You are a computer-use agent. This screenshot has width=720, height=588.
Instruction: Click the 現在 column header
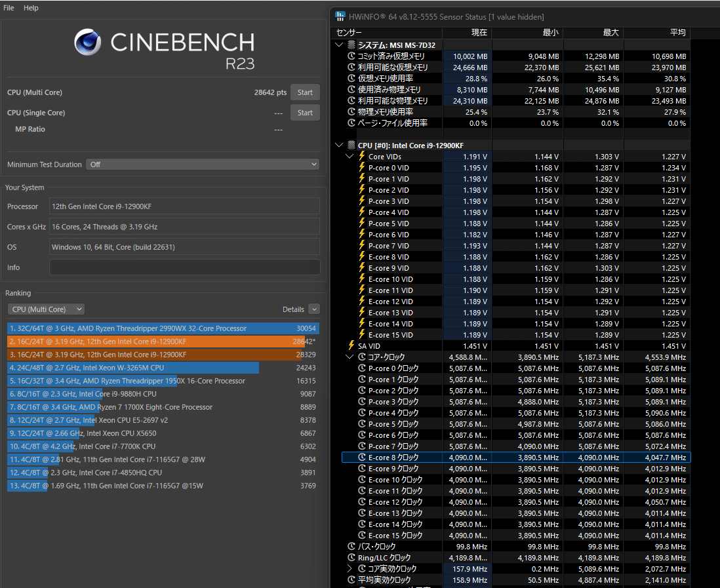click(467, 33)
